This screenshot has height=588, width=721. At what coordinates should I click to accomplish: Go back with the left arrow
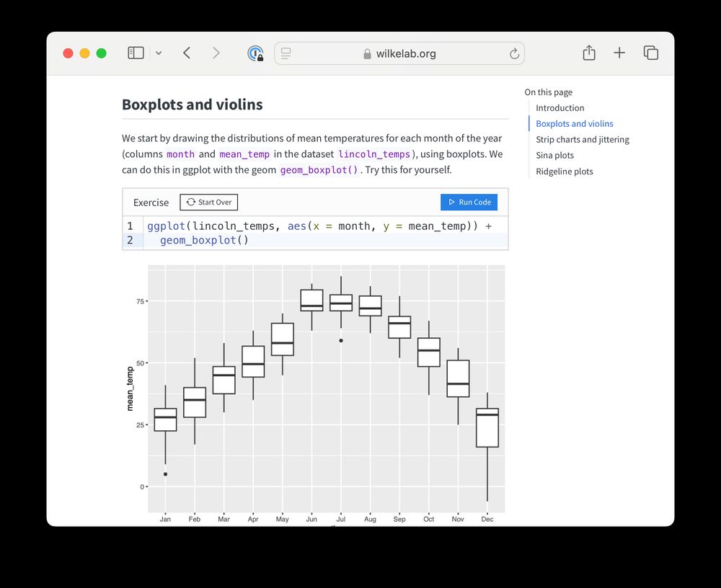(x=187, y=53)
